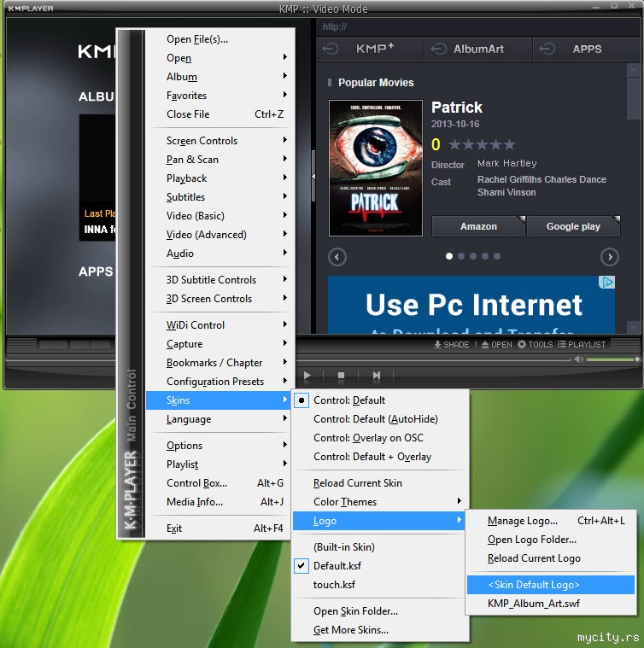Click Exit menu item
The height and width of the screenshot is (648, 644).
(x=220, y=528)
